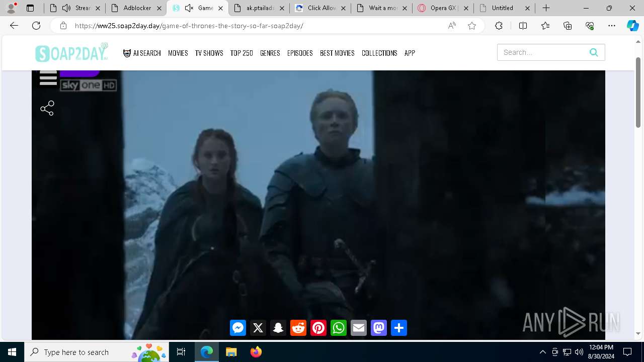Open the Browser essentials icon

[x=590, y=26]
